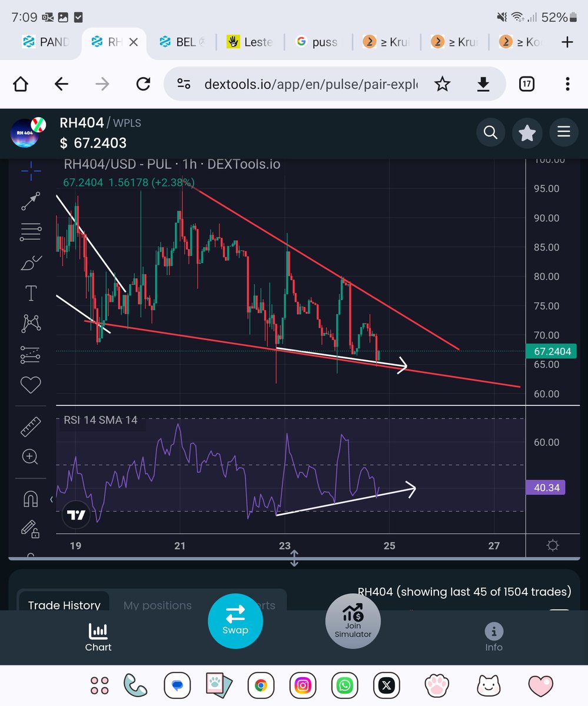The width and height of the screenshot is (588, 706).
Task: Click the browser download icon
Action: tap(483, 85)
